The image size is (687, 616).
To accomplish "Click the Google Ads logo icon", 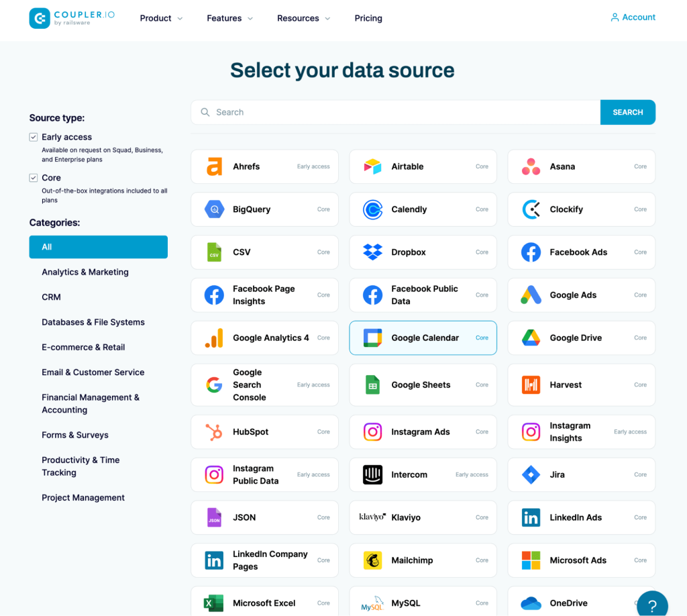I will pos(531,295).
